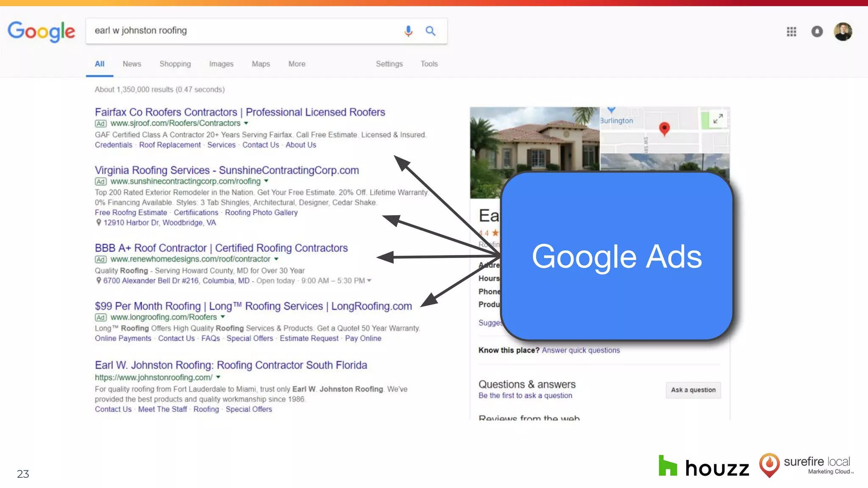Click Meet The Staff sitelink

(162, 409)
